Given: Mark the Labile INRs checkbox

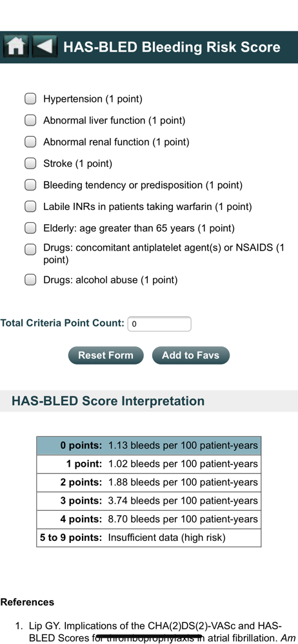Looking at the screenshot, I should point(30,207).
